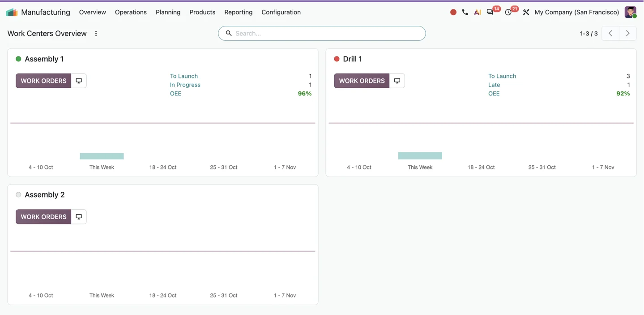Screen dimensions: 644x315
Task: Open Assembly 2 tablet view monitor icon
Action: 79,217
